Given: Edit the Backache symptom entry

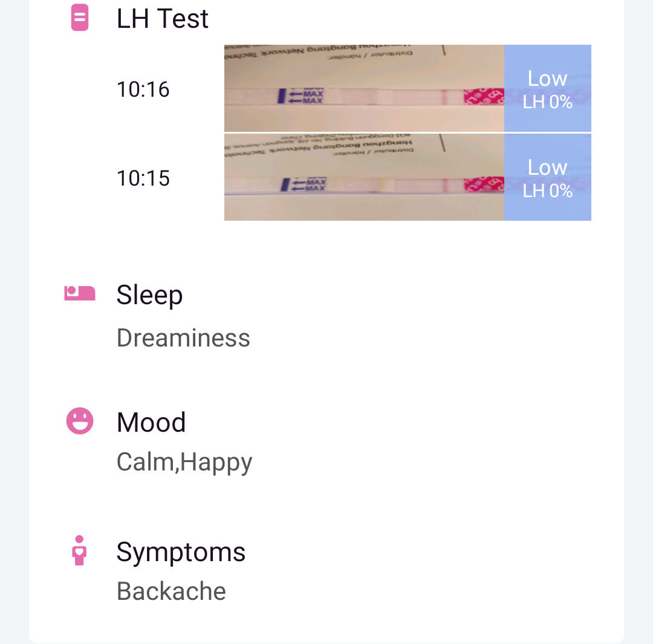Looking at the screenshot, I should pos(171,591).
